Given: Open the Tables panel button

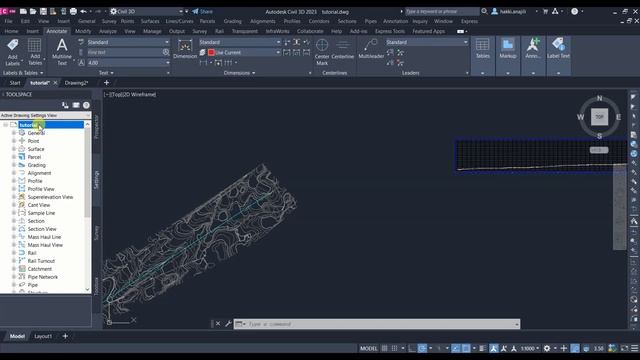Looking at the screenshot, I should 482,49.
